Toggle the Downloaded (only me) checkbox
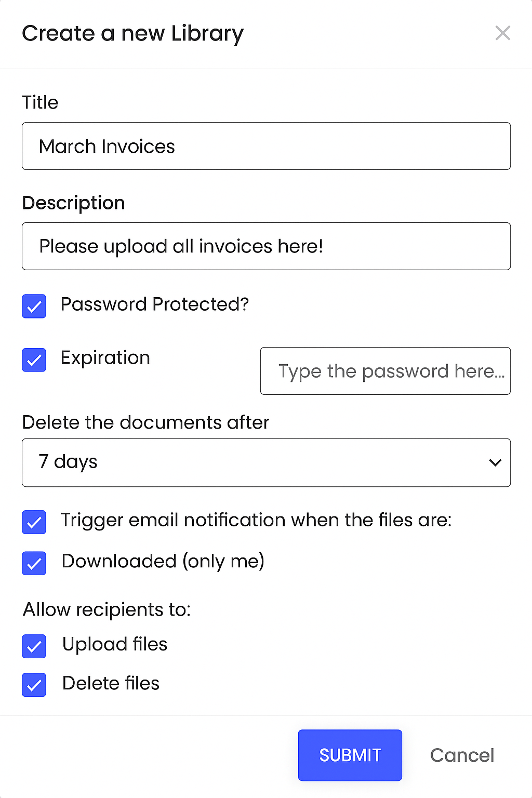Viewport: 532px width, 798px height. pyautogui.click(x=34, y=563)
